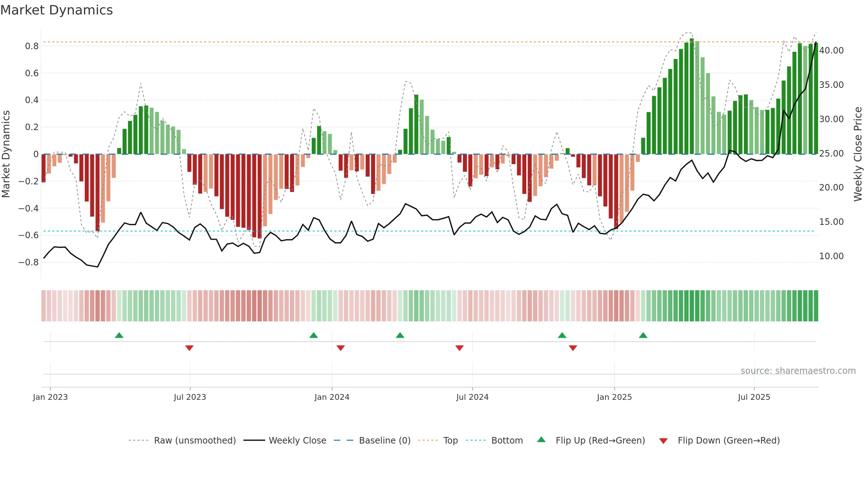Image resolution: width=868 pixels, height=488 pixels.
Task: Click the 30.00 price axis label
Action: coord(831,119)
